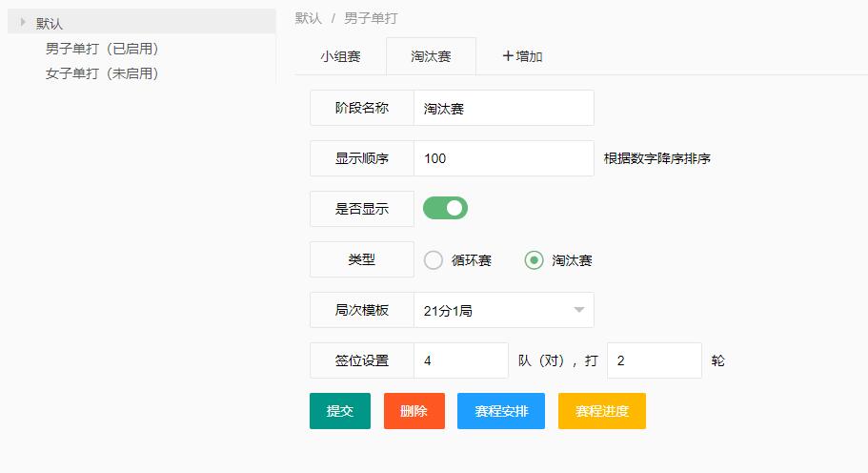The width and height of the screenshot is (868, 473).
Task: Click the green 提交 button
Action: coord(340,411)
